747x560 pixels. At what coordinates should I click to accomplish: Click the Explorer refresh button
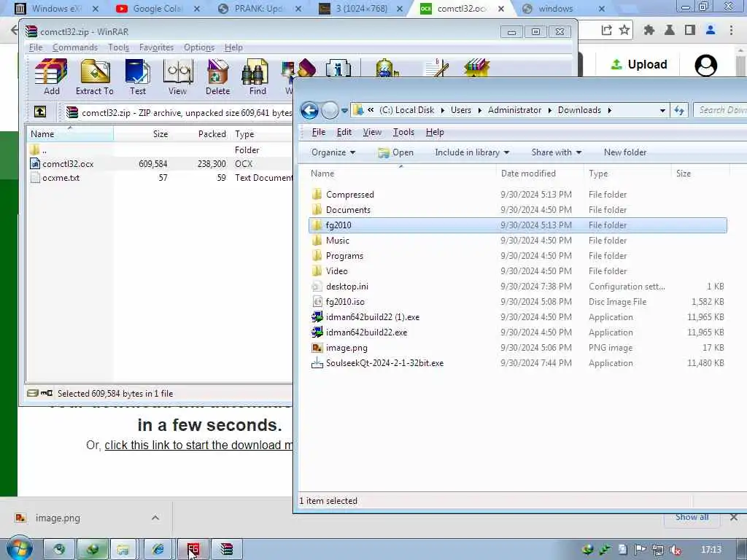tap(679, 111)
